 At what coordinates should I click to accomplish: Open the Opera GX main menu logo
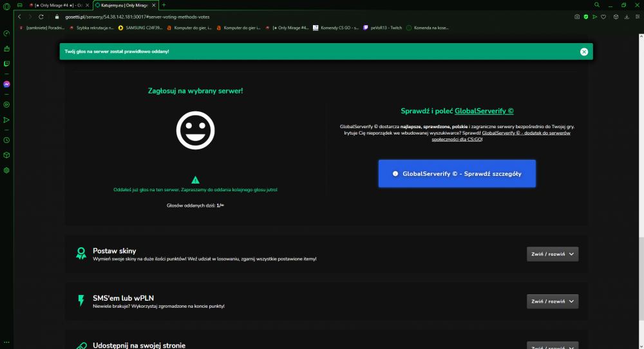point(6,6)
